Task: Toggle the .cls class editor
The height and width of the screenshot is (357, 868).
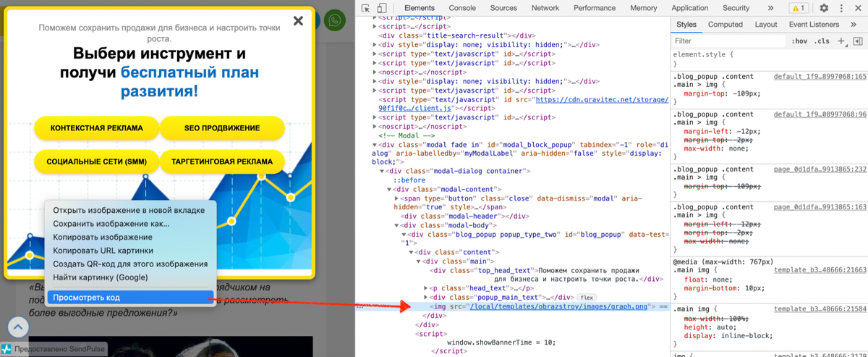Action: click(x=822, y=41)
